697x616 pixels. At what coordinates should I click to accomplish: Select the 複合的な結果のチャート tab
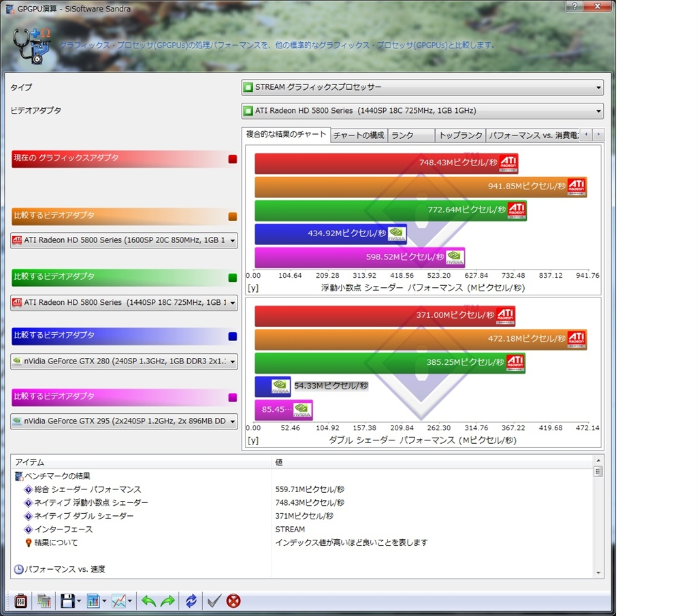coord(286,134)
